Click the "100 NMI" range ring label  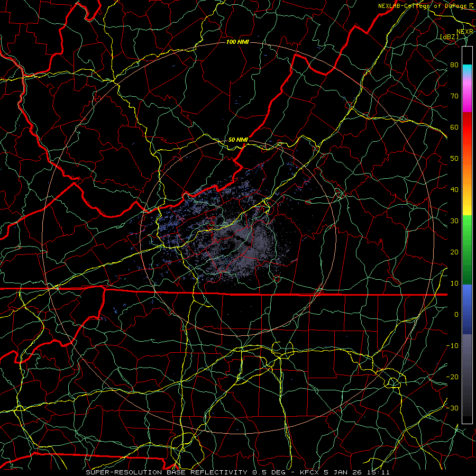coord(237,42)
